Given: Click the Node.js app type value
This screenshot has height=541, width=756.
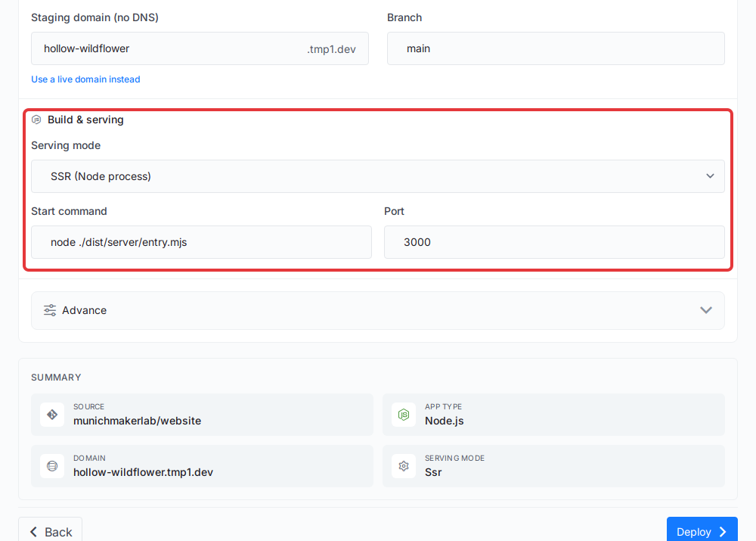Looking at the screenshot, I should [444, 421].
